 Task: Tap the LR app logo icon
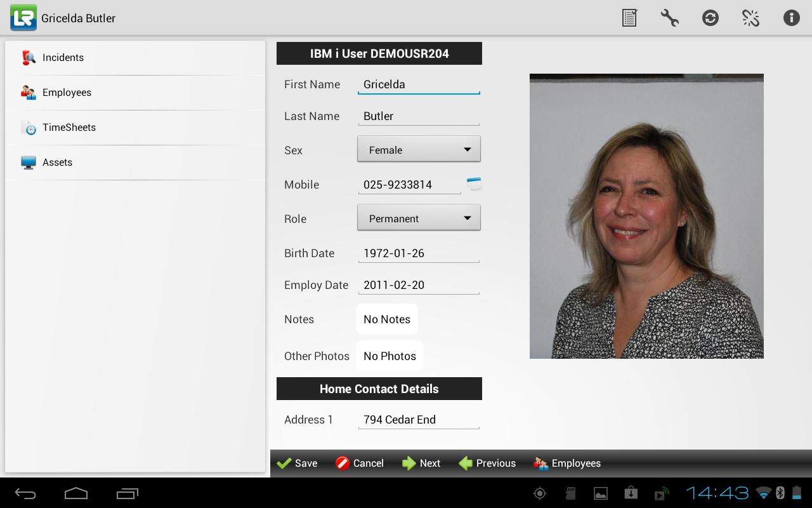23,18
